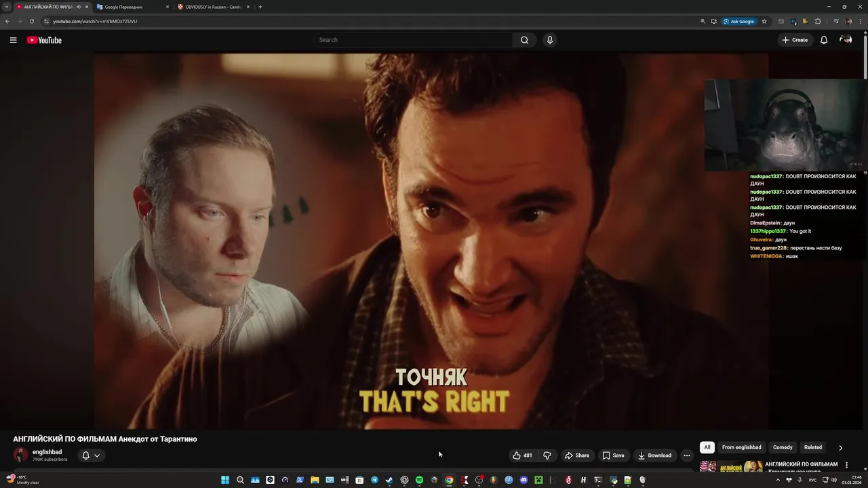
Task: Open the englishbad channel name link
Action: click(47, 452)
